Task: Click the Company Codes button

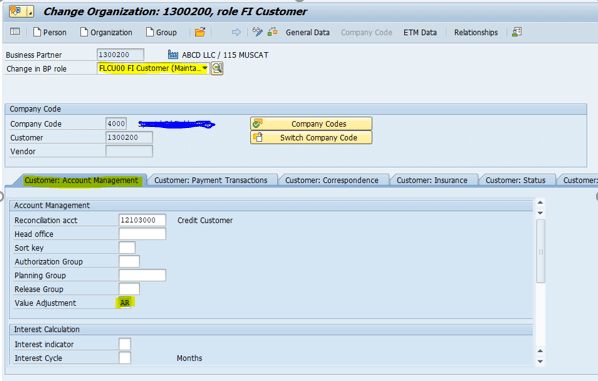Action: pos(311,124)
